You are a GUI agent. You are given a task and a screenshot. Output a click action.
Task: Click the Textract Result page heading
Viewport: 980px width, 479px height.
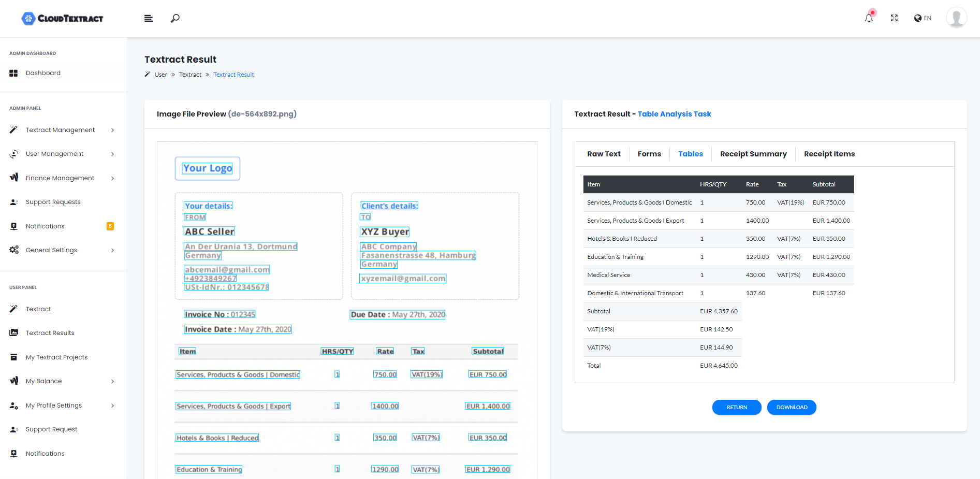click(x=180, y=60)
